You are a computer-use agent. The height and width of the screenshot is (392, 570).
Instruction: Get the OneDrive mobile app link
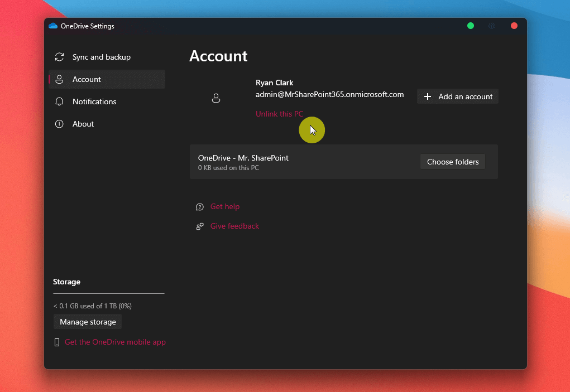click(115, 342)
